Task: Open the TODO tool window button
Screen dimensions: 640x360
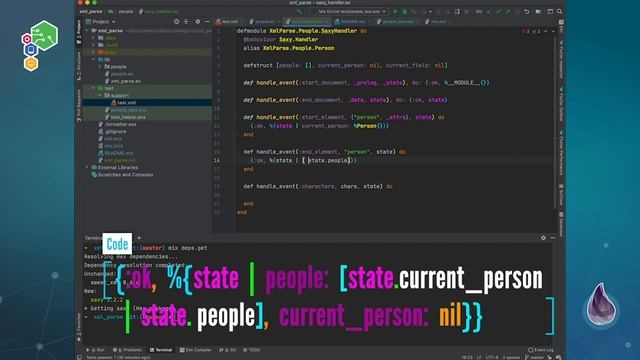Action: tap(251, 350)
